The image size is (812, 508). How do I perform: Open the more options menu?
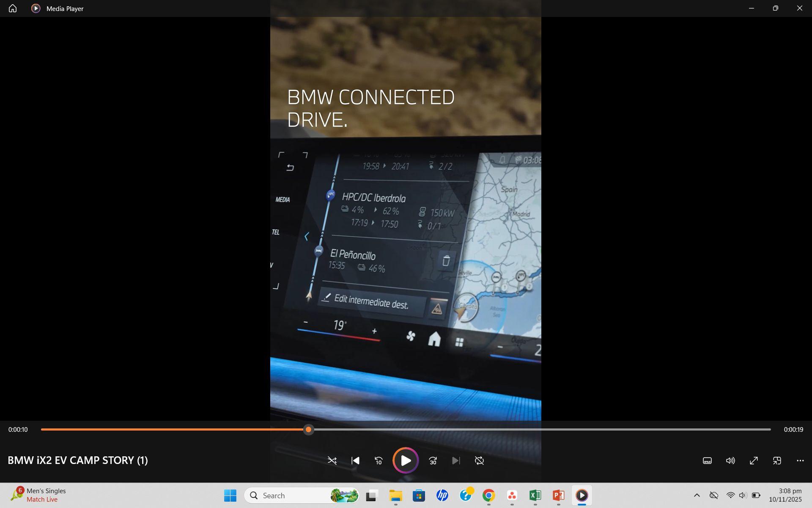[800, 461]
